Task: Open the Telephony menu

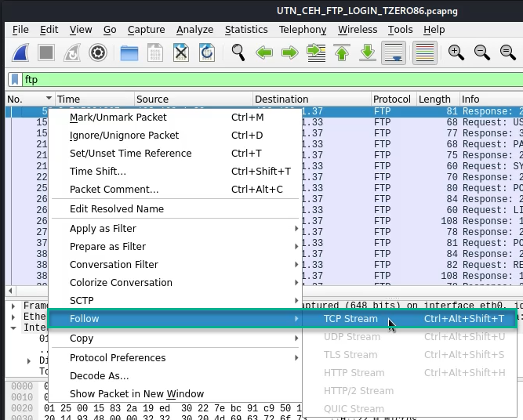Action: [303, 30]
